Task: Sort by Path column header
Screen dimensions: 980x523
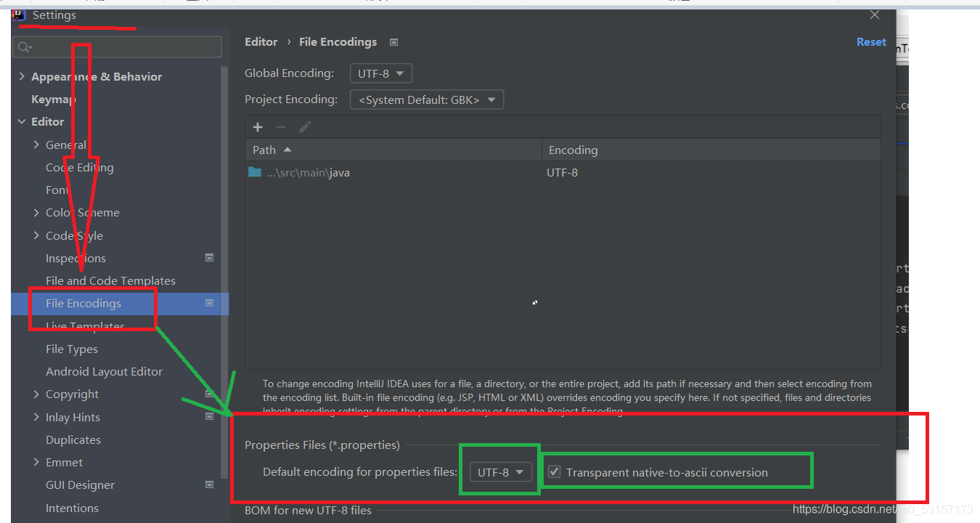Action: click(x=393, y=150)
